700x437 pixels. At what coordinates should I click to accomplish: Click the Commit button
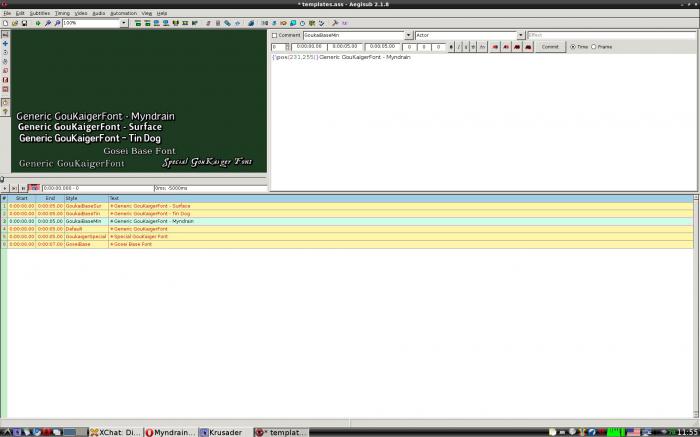point(550,47)
